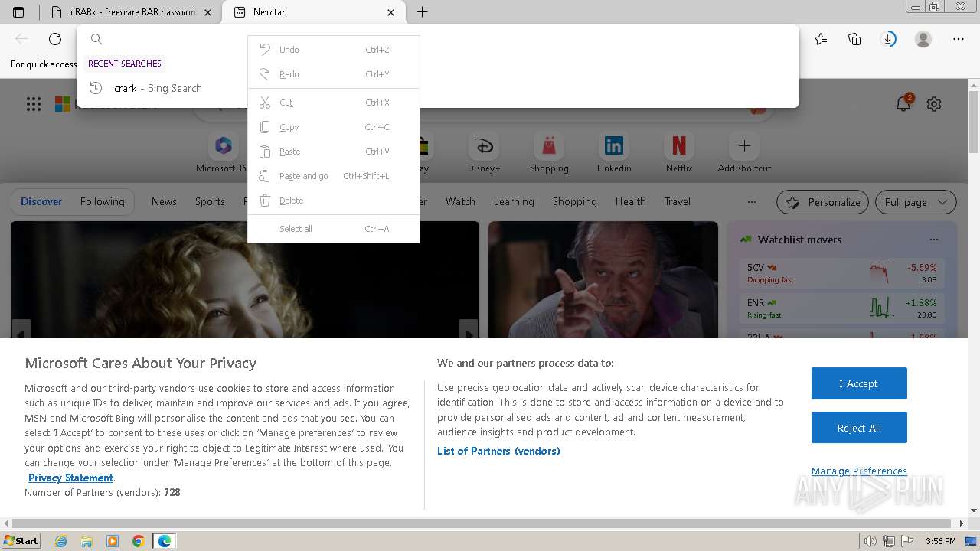Close the cRARk tab
Screen dimensions: 980x551
tap(207, 12)
